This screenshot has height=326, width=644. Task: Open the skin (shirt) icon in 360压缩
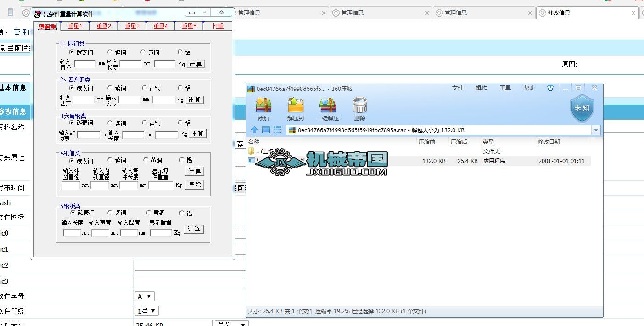click(x=550, y=88)
